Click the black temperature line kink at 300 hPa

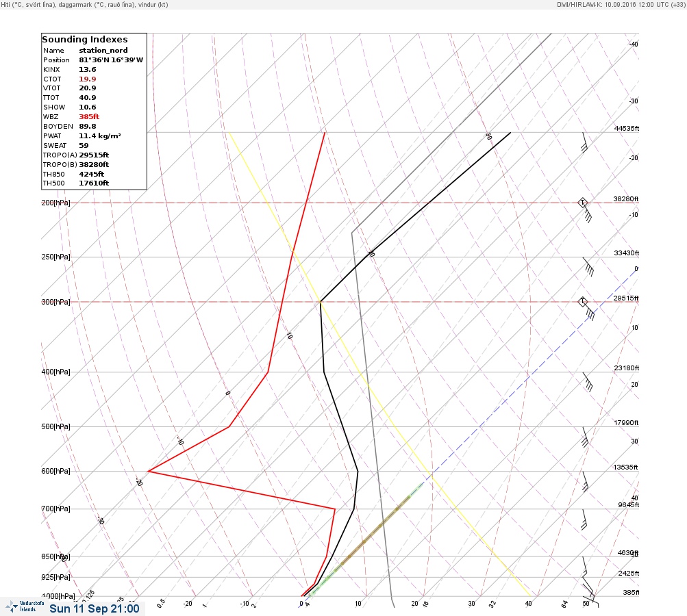(x=321, y=302)
